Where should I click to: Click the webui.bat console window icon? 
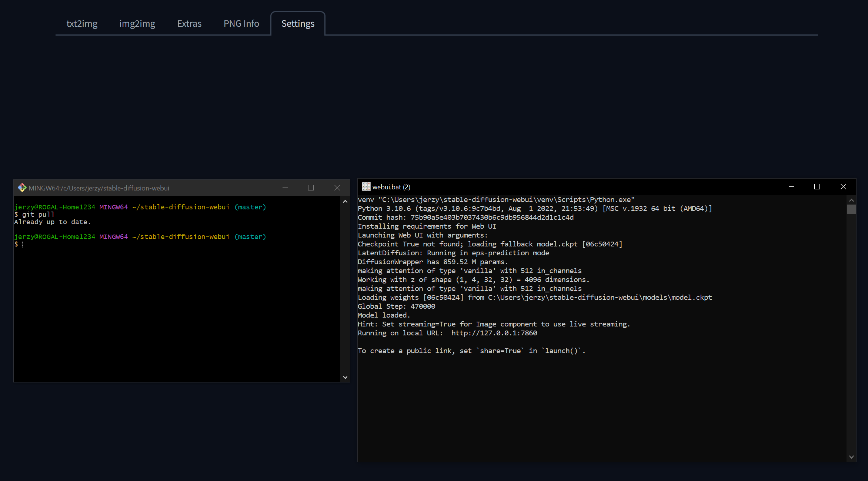366,186
